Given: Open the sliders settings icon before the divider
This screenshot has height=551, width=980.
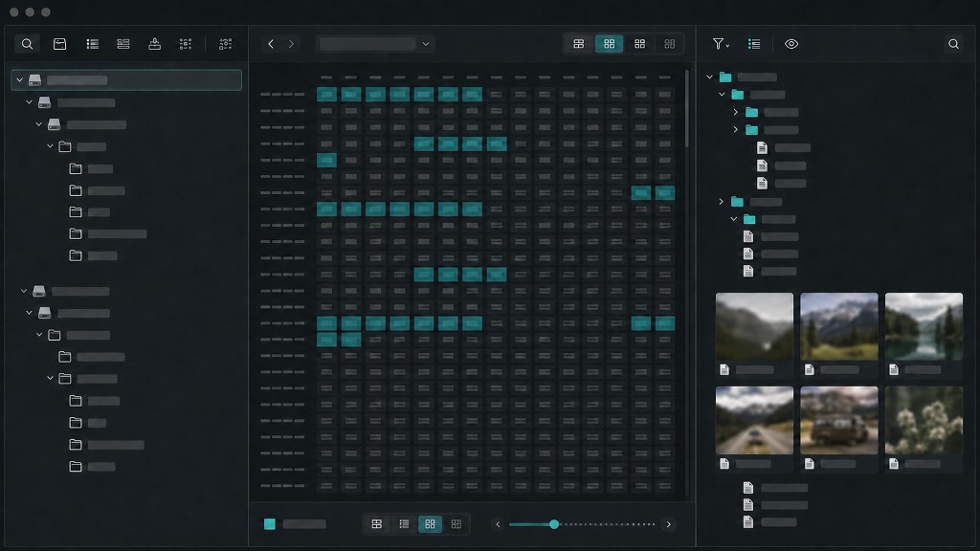Looking at the screenshot, I should click(186, 44).
